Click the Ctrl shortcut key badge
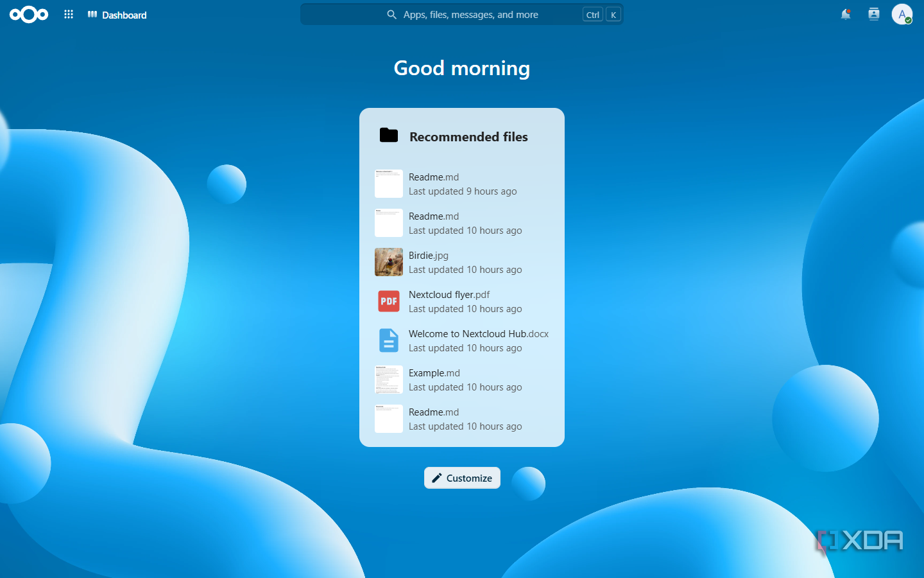 coord(593,15)
